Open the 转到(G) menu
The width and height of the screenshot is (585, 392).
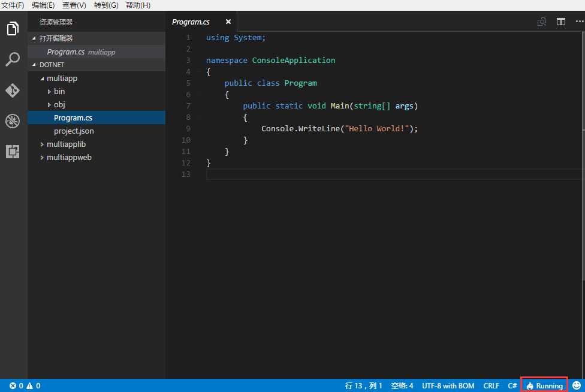coord(106,5)
